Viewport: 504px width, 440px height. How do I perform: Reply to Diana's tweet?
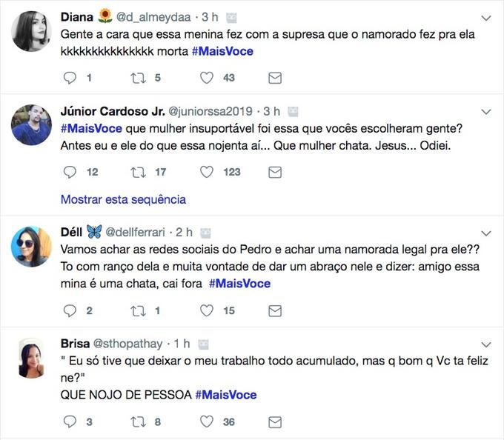pos(70,78)
